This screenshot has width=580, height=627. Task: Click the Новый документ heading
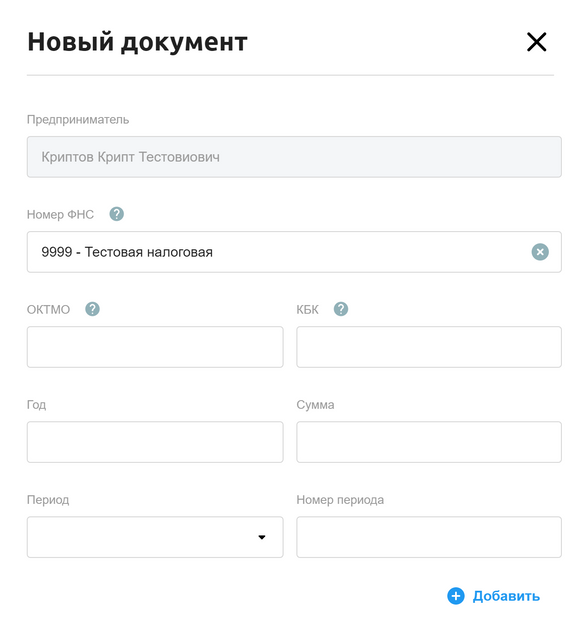(x=138, y=42)
